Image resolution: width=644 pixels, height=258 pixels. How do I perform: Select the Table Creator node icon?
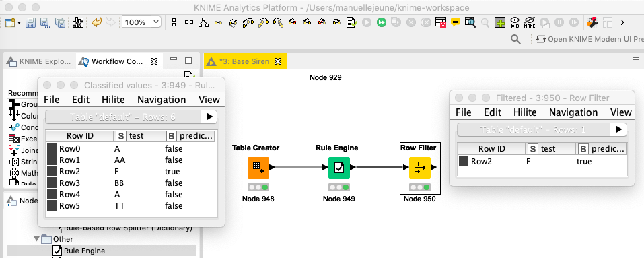pos(258,168)
